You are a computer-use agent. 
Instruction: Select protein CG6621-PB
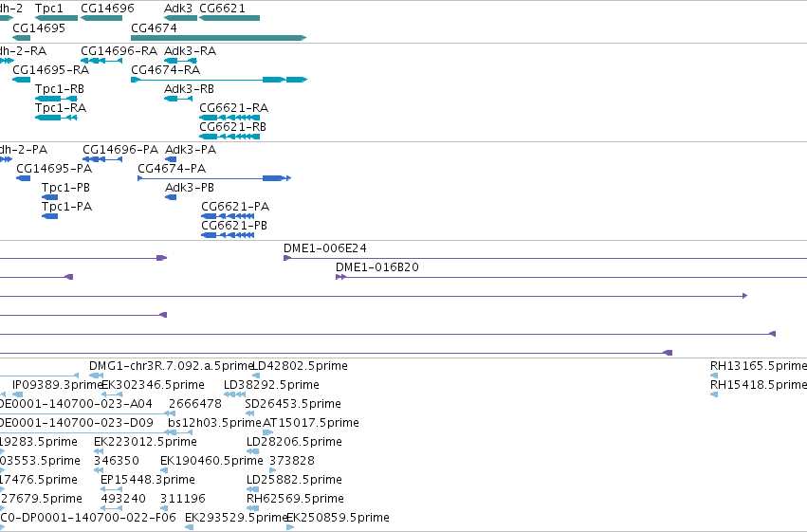click(234, 226)
